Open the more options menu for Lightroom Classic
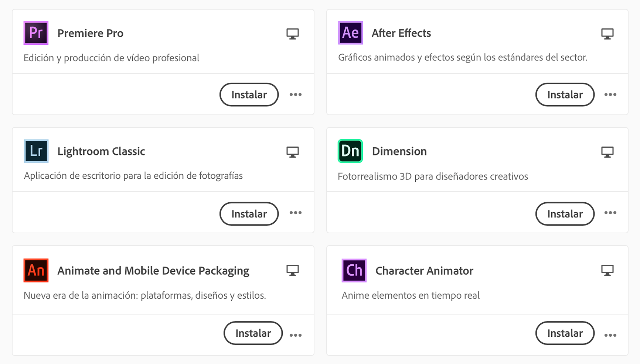The width and height of the screenshot is (640, 364). tap(296, 214)
